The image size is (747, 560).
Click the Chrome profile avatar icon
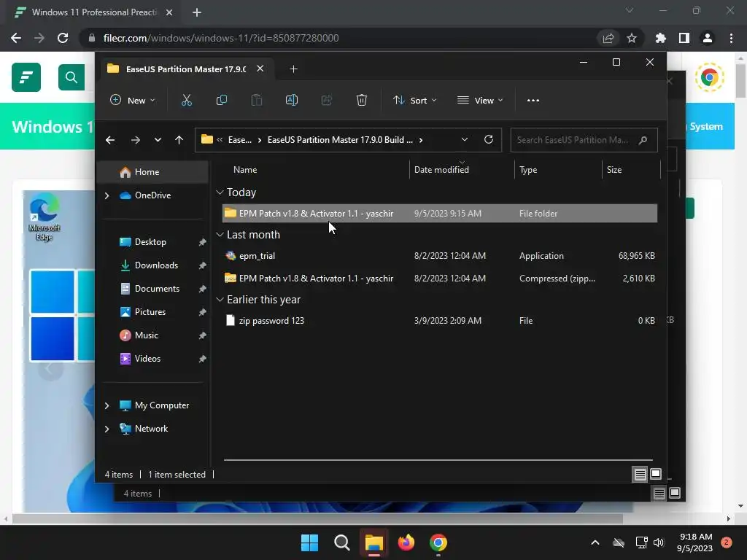[708, 38]
